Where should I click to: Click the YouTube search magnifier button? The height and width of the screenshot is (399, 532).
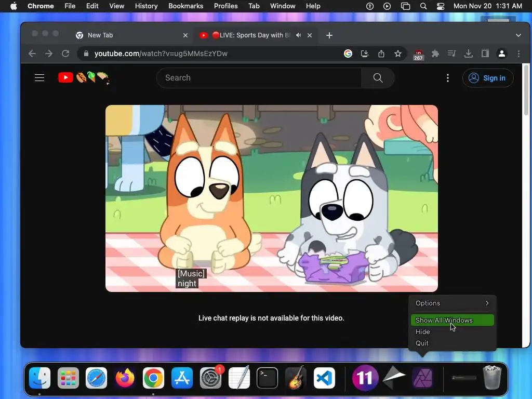pos(378,78)
